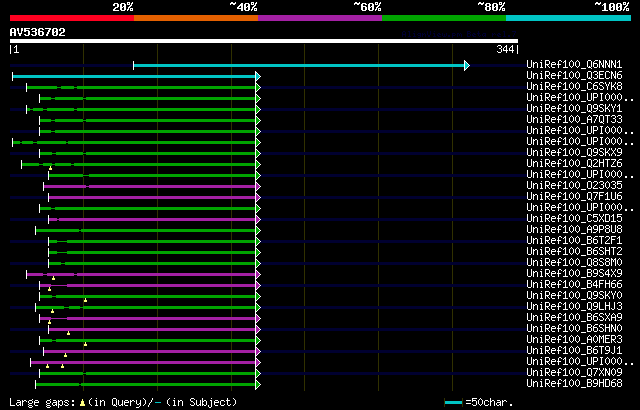Click the purple ~60% identity legend segment
Screen dimensions: 640x410
(x=320, y=18)
